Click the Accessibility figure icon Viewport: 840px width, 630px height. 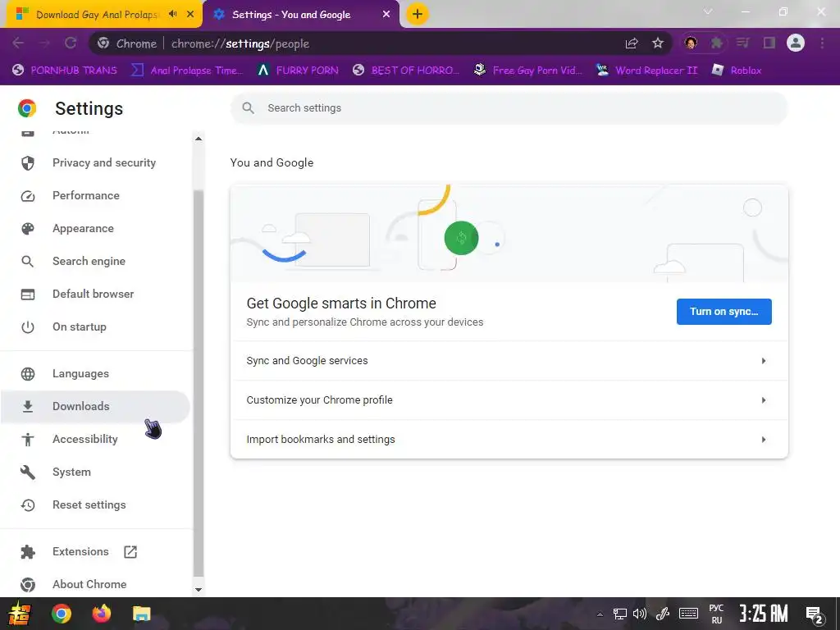(x=28, y=440)
